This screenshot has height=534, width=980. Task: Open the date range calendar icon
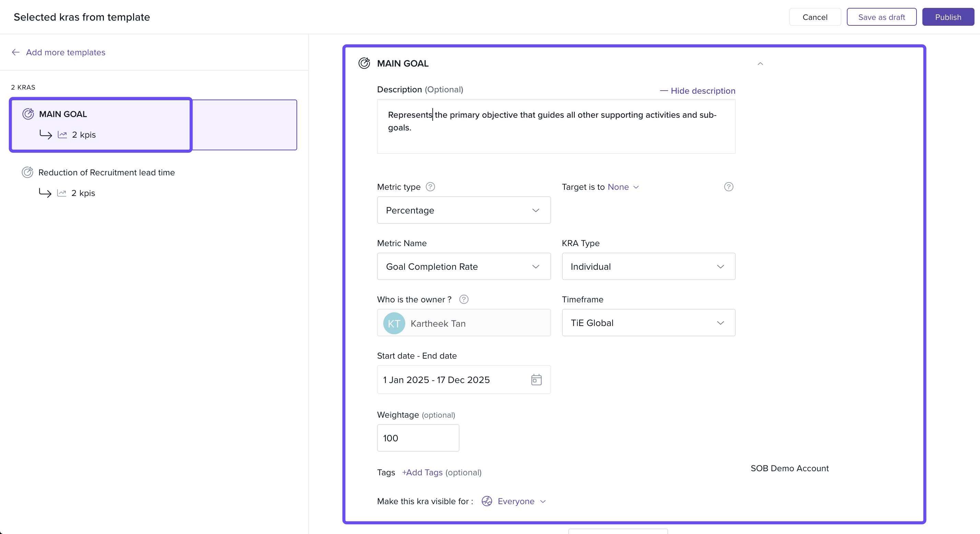(x=536, y=380)
